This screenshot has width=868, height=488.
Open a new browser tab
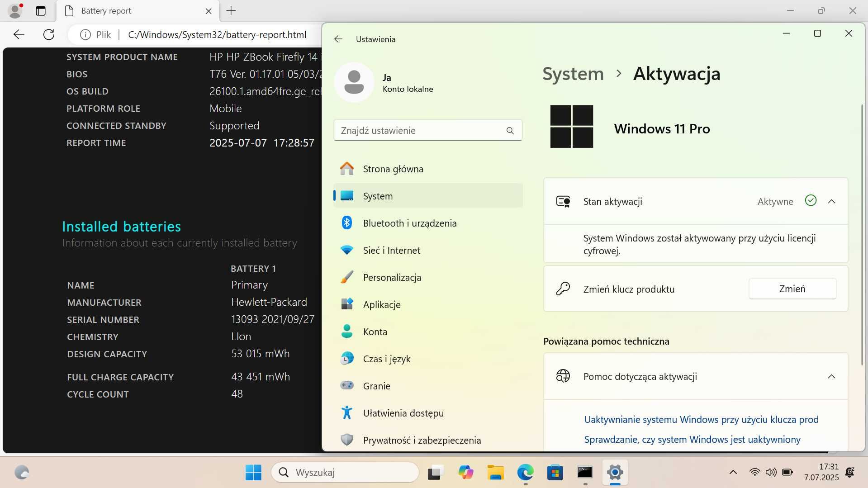pyautogui.click(x=231, y=11)
